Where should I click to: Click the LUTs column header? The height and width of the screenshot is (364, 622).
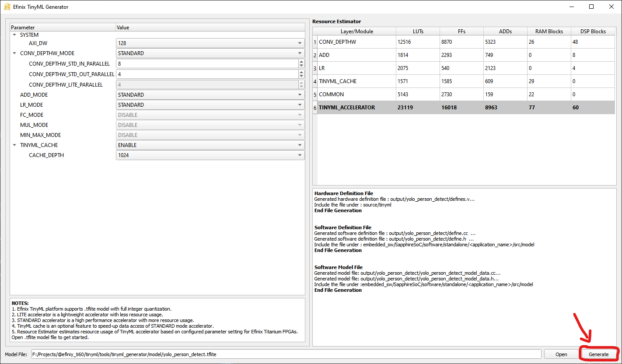(418, 31)
